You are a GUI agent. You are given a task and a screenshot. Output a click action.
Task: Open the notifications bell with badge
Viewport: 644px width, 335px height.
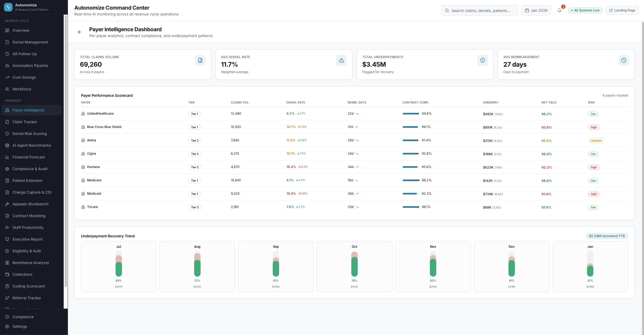point(560,10)
